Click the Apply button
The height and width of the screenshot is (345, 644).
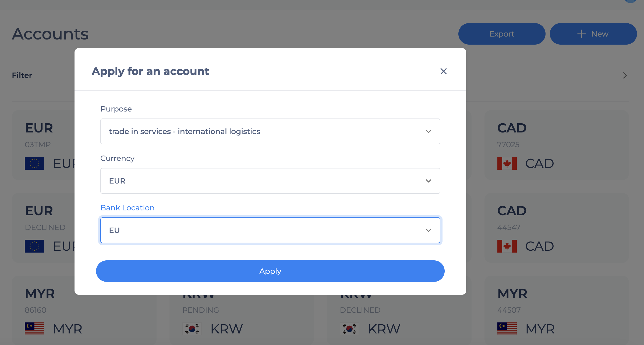(270, 271)
